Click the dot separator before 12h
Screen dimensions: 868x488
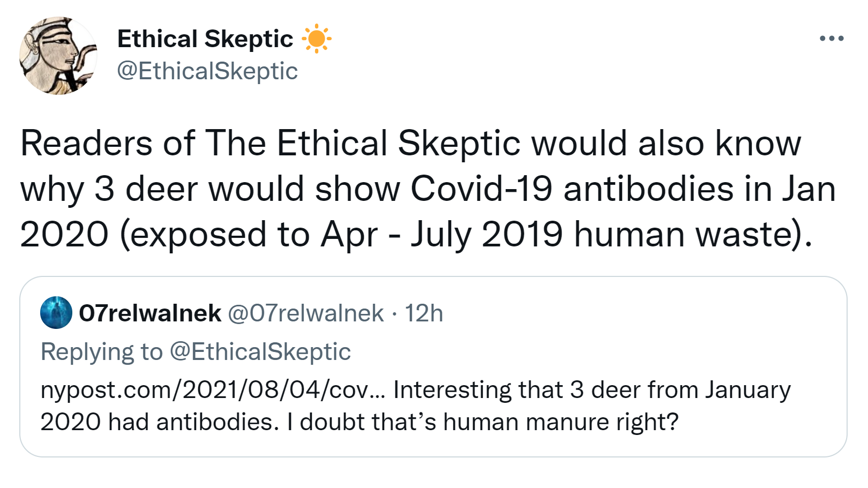pyautogui.click(x=394, y=314)
